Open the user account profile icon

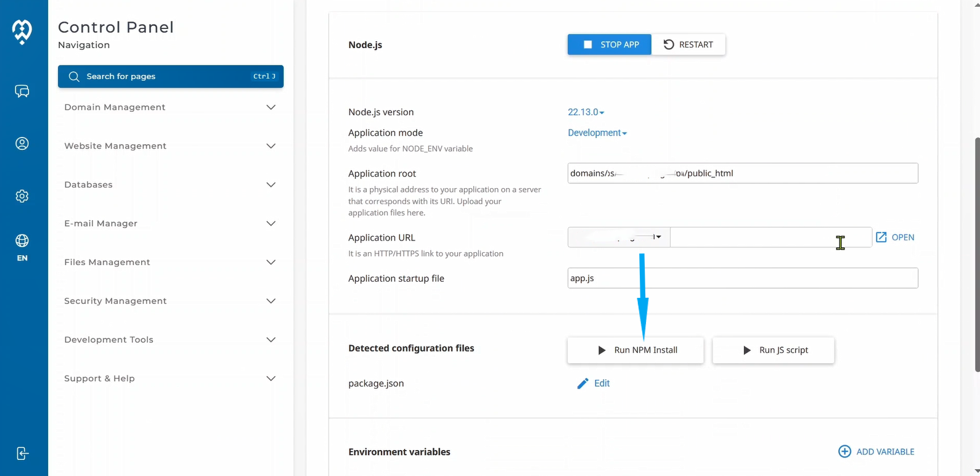tap(22, 144)
